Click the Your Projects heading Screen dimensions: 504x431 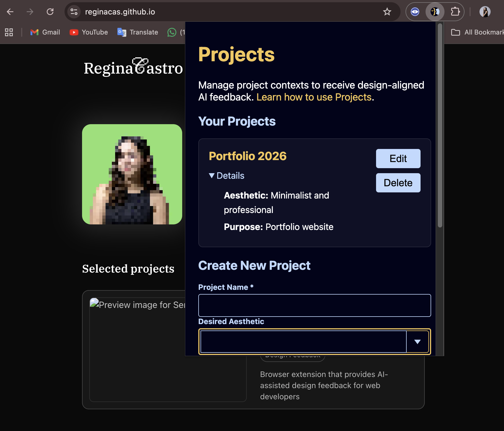[237, 121]
